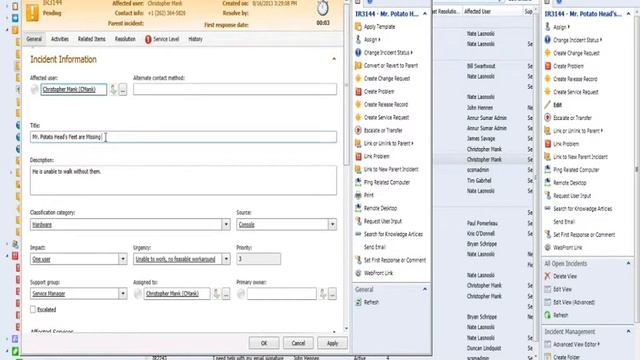Open Link or Unlink to Parent in form tasks
640x360 pixels.
tap(389, 143)
